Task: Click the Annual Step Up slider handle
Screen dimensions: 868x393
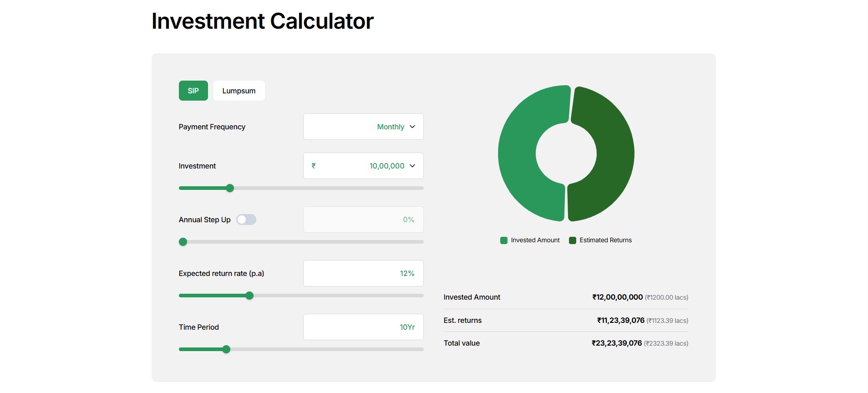Action: coord(183,242)
